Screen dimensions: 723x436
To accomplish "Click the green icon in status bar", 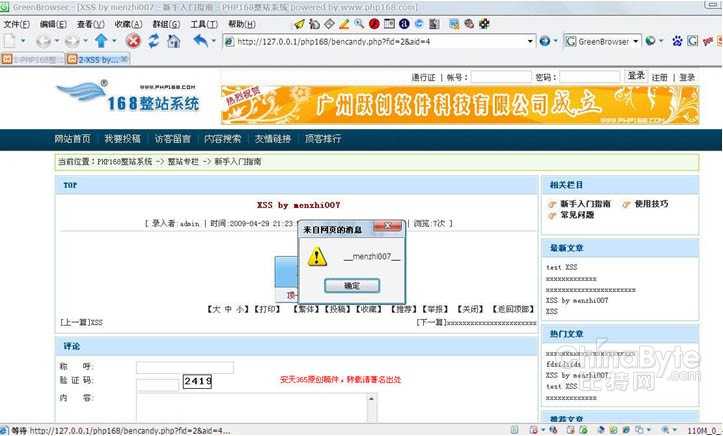I will pyautogui.click(x=583, y=430).
